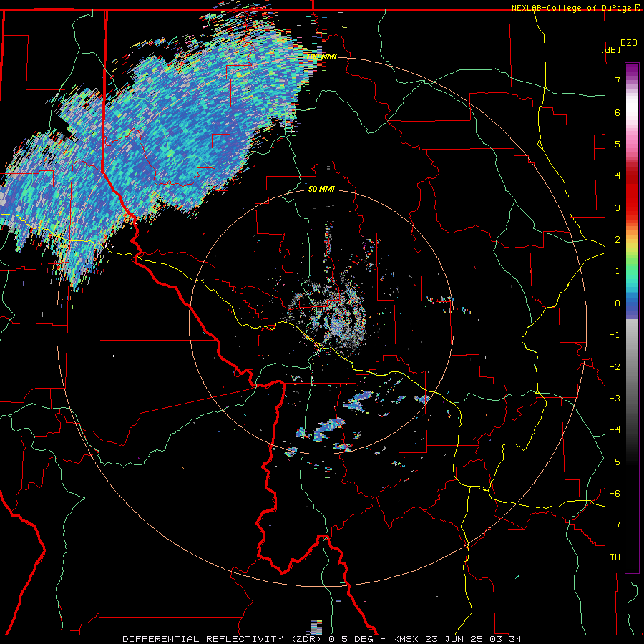Viewport: 644px width, 644px height.
Task: Click the TH threshold label on legend
Action: (615, 557)
